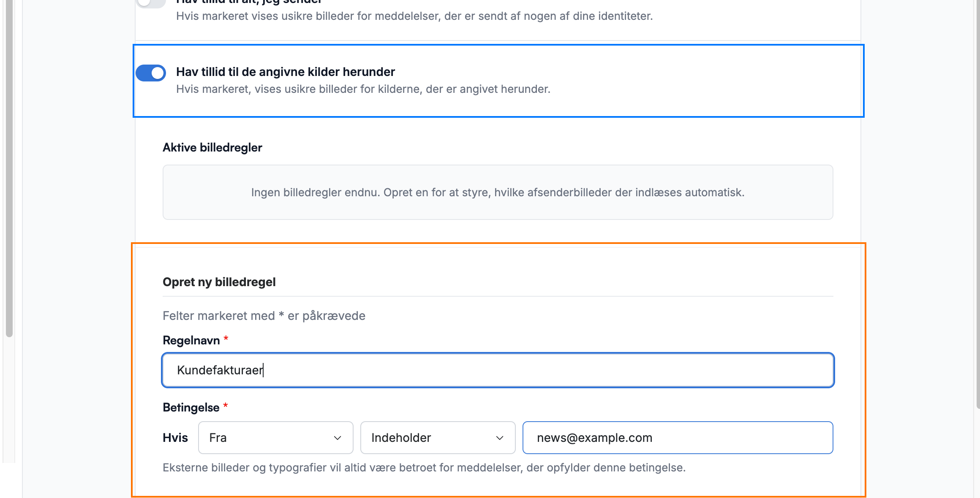980x498 pixels.
Task: Click the red asterisk next to Regelnavn
Action: click(x=226, y=338)
